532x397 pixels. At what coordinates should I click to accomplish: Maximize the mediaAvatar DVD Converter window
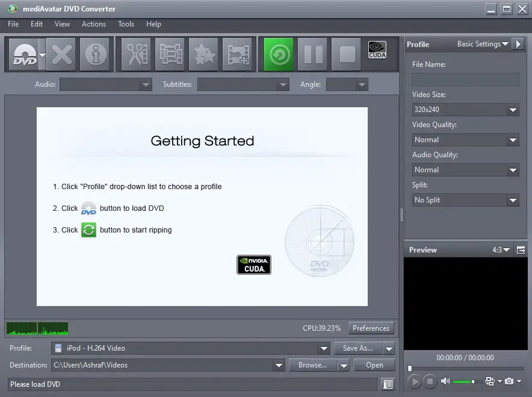[507, 9]
